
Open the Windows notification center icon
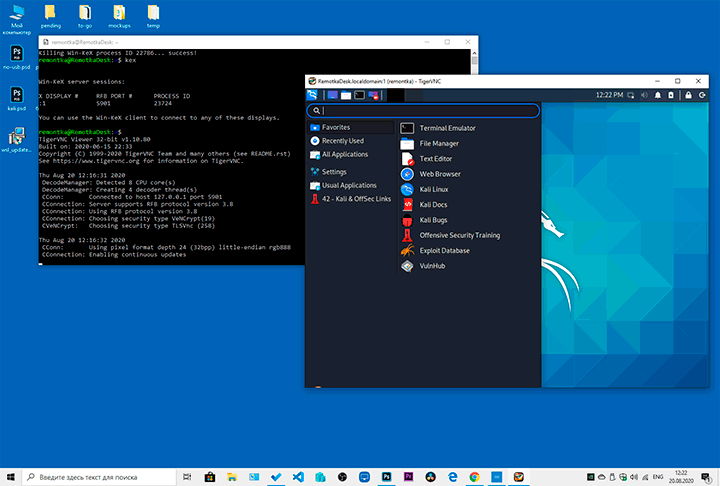click(x=706, y=477)
